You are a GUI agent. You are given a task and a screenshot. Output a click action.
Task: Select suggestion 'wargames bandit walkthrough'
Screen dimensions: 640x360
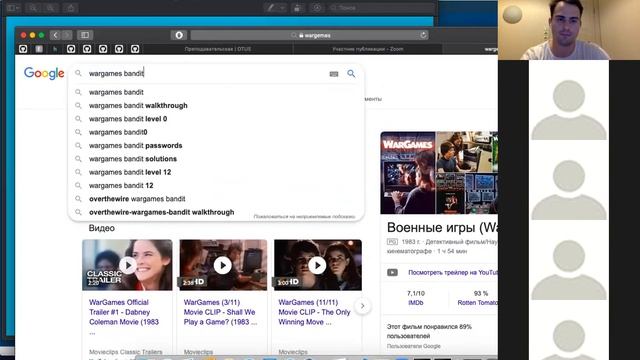pyautogui.click(x=216, y=105)
